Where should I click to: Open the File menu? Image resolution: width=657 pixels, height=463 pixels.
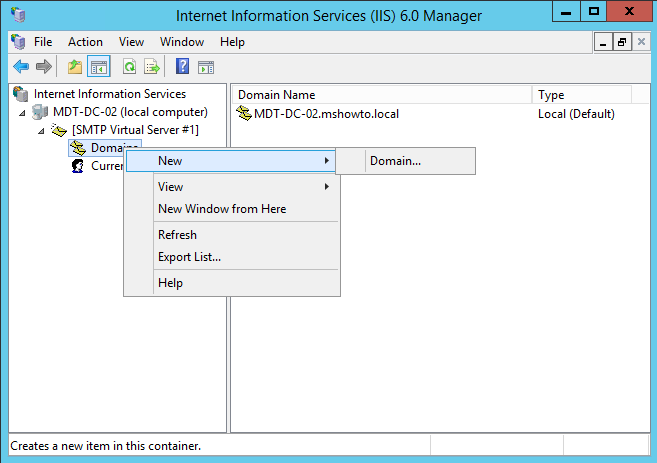pos(43,42)
